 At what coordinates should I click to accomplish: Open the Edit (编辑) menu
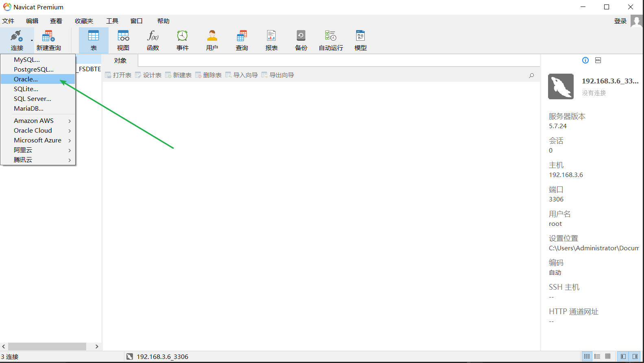point(32,21)
